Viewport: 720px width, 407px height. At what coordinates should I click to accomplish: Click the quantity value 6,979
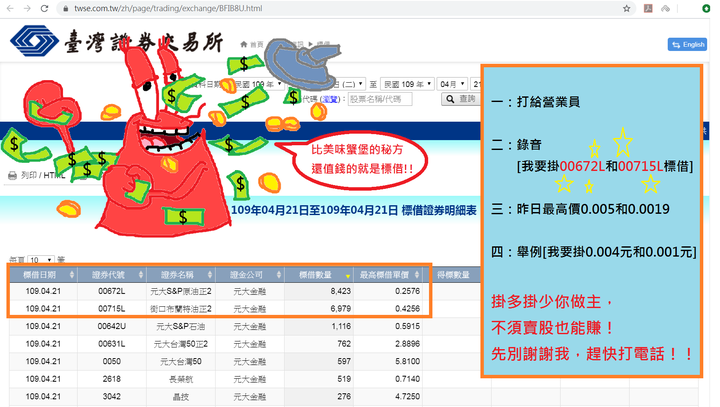pyautogui.click(x=341, y=309)
